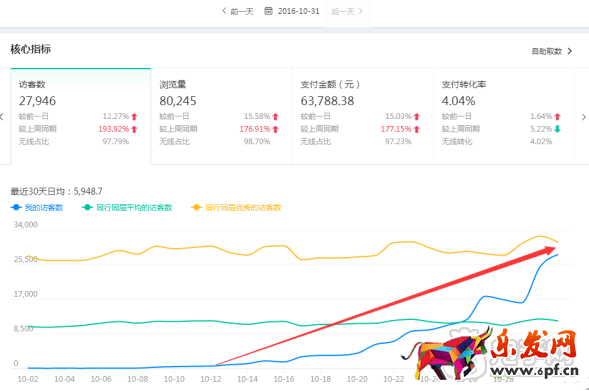This screenshot has height=391, width=589.
Task: Toggle 我的访客数 blue legend series
Action: coord(37,207)
